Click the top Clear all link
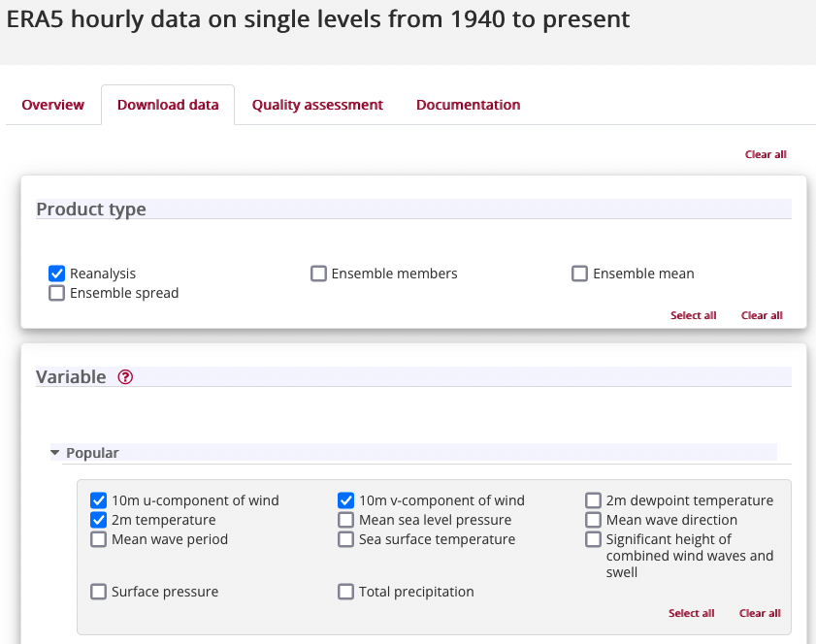Image resolution: width=816 pixels, height=644 pixels. coord(766,154)
